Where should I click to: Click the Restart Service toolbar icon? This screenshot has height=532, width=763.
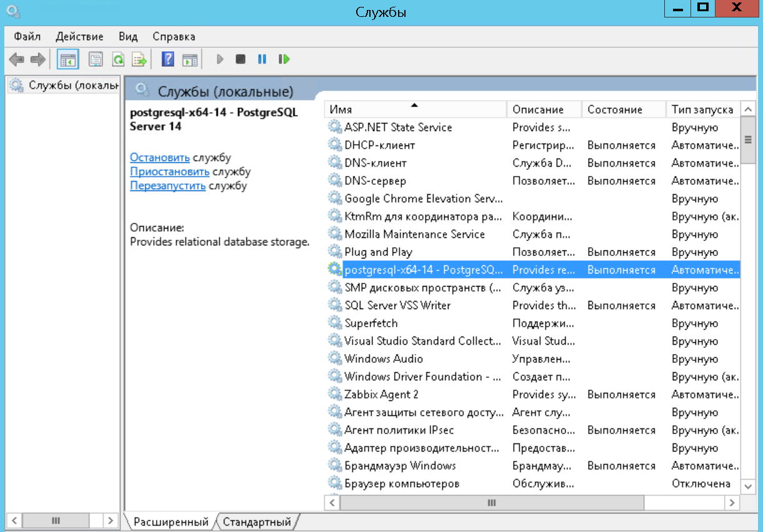point(284,59)
